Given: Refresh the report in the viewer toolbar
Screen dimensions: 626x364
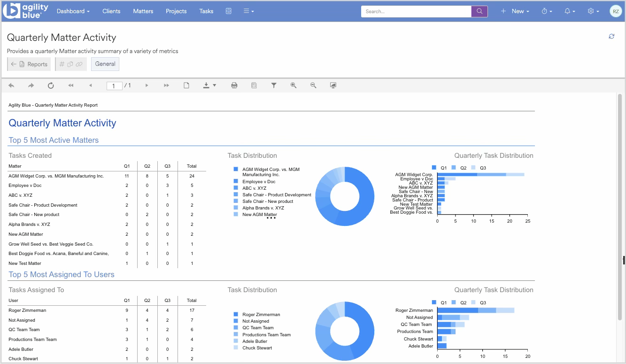Looking at the screenshot, I should (x=51, y=85).
